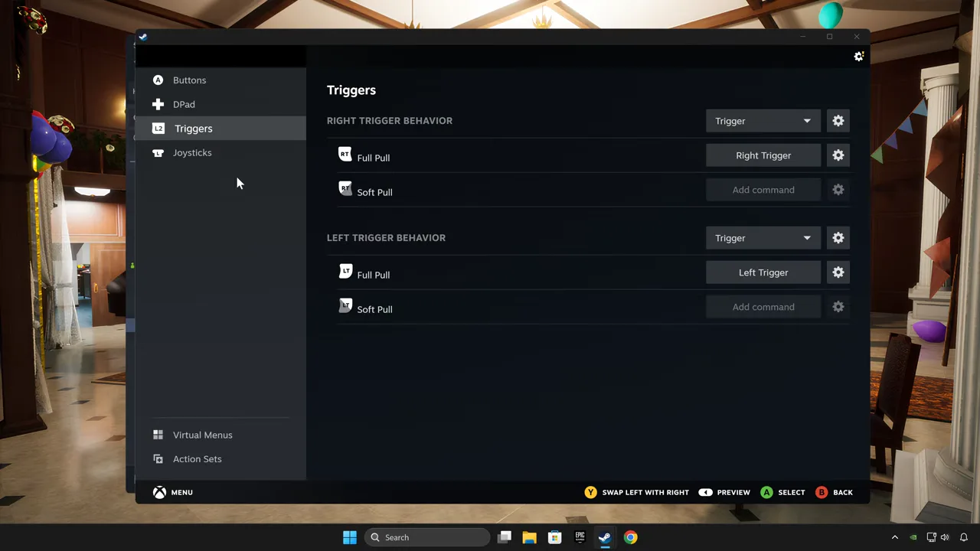Viewport: 980px width, 551px height.
Task: Select Triggers in the sidebar
Action: 220,129
